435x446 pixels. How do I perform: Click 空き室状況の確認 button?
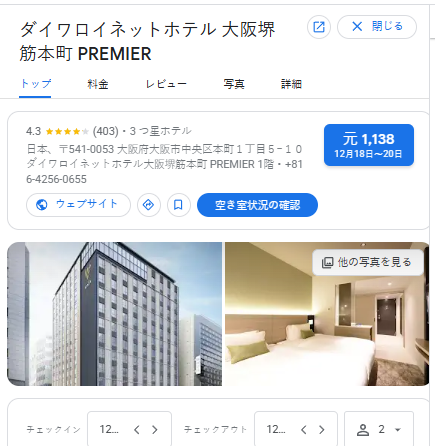257,205
